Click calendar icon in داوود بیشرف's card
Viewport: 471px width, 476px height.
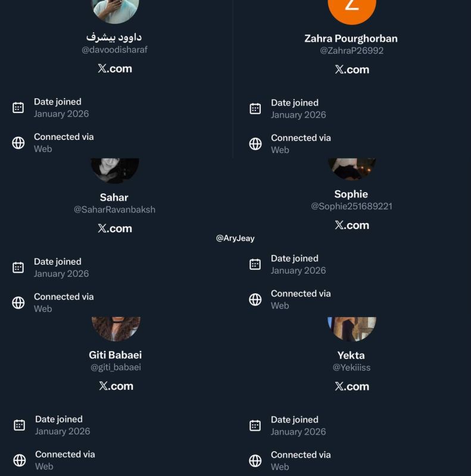tap(18, 108)
